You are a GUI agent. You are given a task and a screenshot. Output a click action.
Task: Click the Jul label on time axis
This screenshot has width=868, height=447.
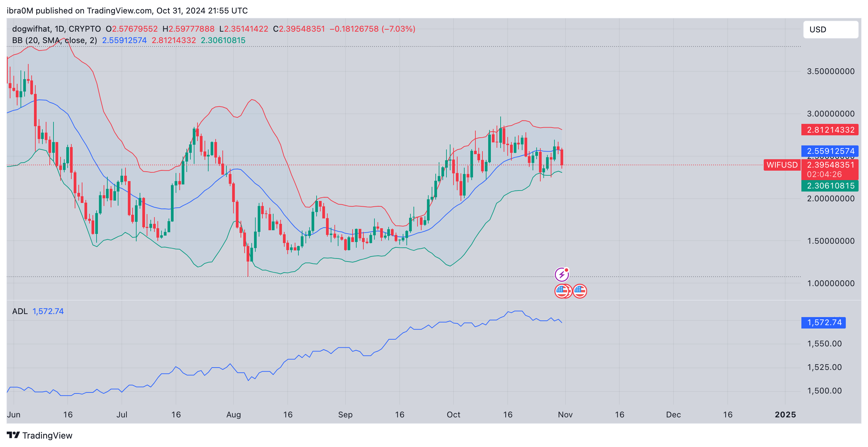[122, 415]
